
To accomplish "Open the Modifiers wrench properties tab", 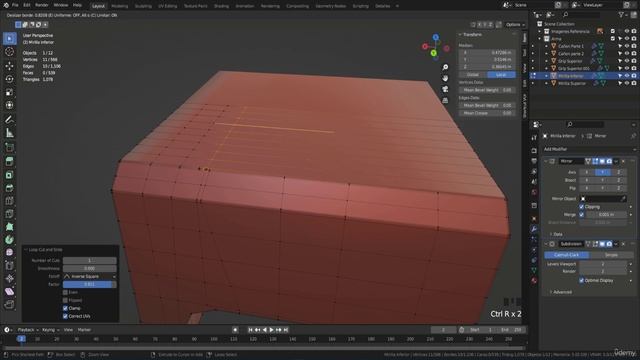I will tap(534, 229).
